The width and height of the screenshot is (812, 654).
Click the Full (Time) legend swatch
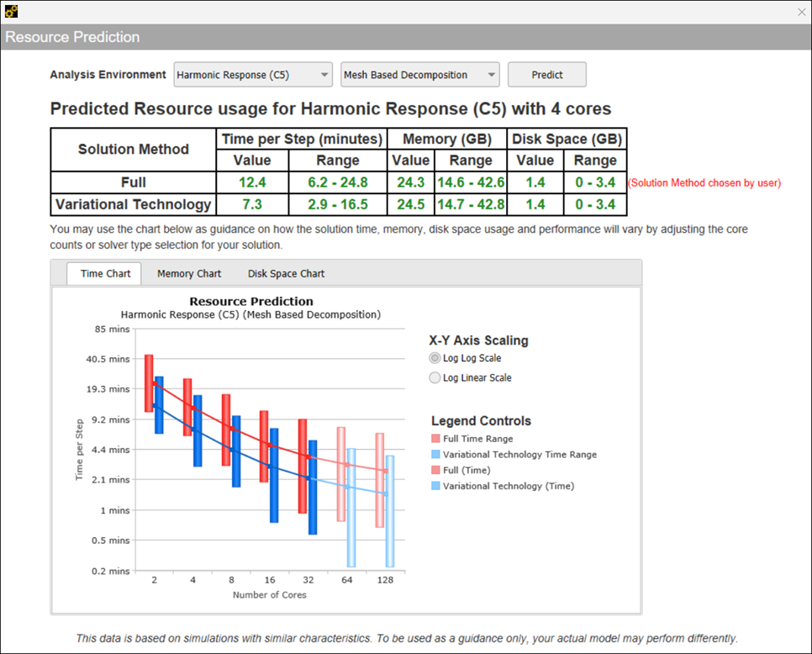pos(435,471)
